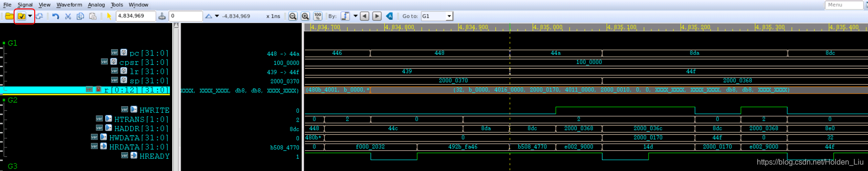This screenshot has height=171, width=868.
Task: Select the lr[31:0] signal
Action: 149,71
